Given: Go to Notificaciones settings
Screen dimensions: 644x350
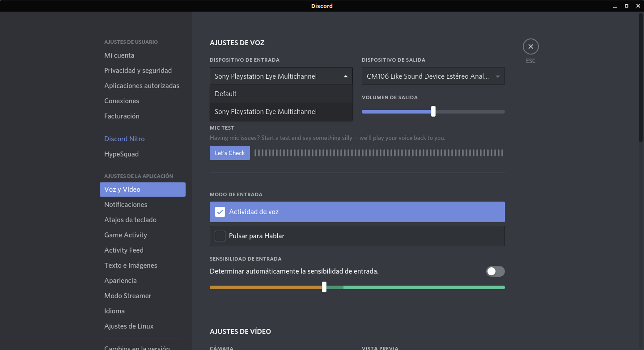Looking at the screenshot, I should (x=126, y=204).
